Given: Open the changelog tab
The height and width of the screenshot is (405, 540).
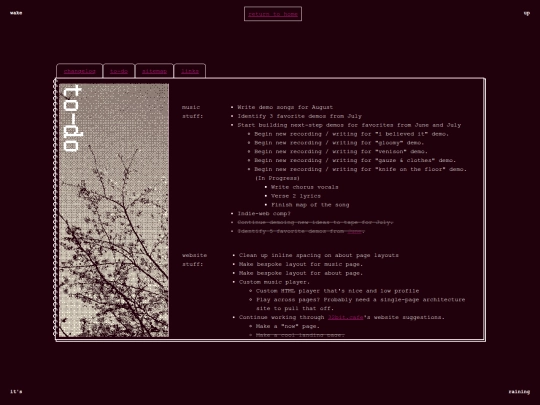Looking at the screenshot, I should [x=80, y=71].
